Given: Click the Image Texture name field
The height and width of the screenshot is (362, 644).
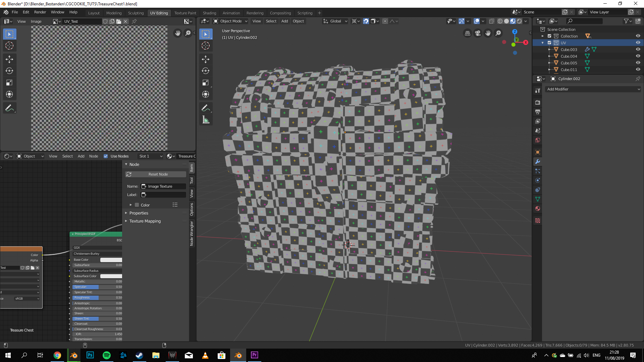Looking at the screenshot, I should point(163,186).
